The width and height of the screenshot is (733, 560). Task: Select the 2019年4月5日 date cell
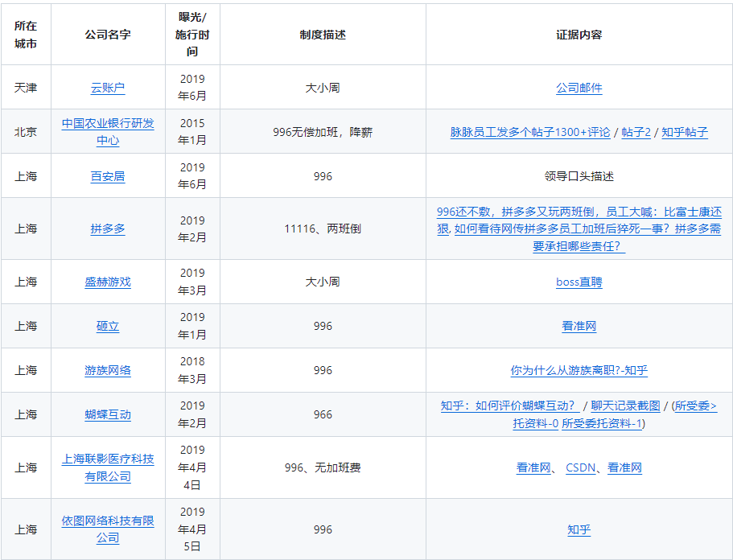click(192, 529)
